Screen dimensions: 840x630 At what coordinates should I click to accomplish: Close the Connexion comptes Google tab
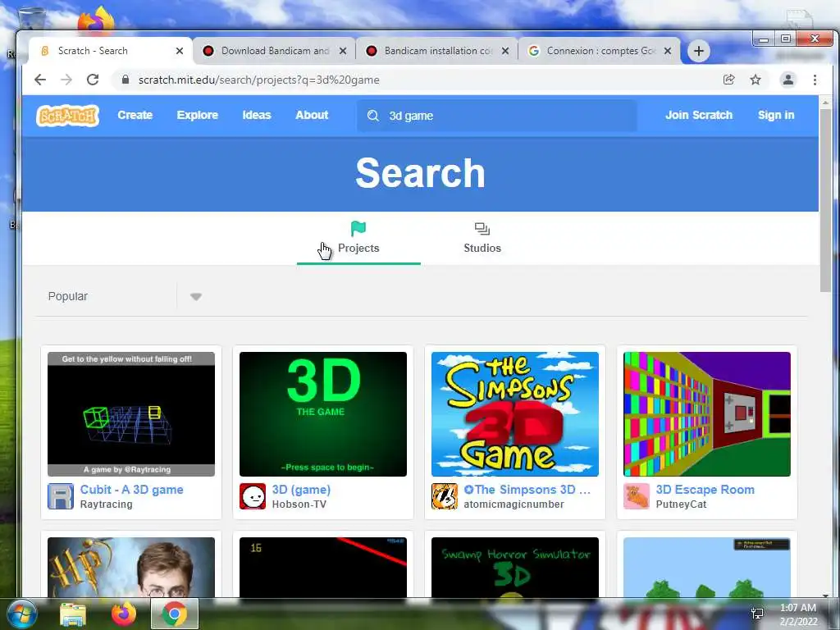click(x=668, y=51)
